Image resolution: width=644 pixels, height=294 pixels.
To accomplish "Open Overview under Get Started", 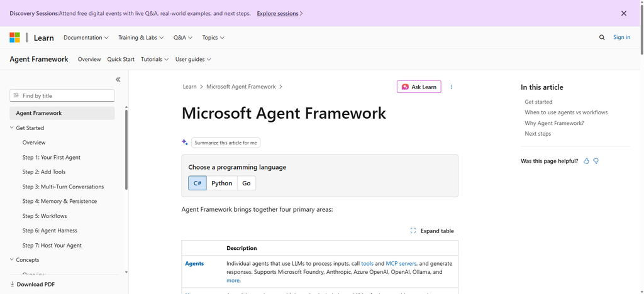I will point(34,143).
